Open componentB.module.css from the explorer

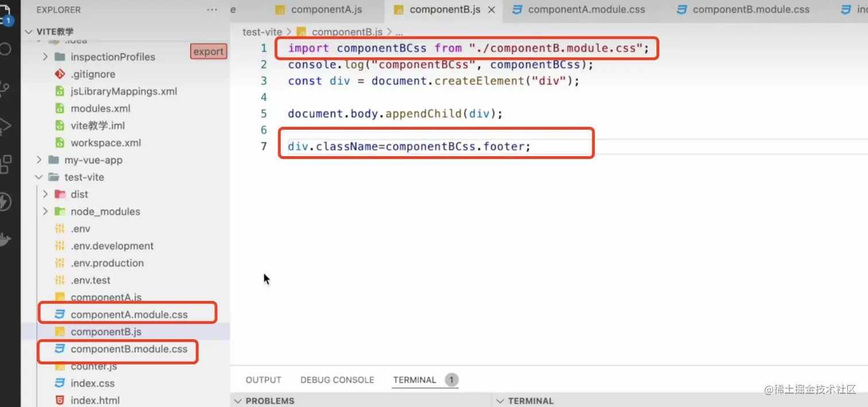tap(129, 349)
